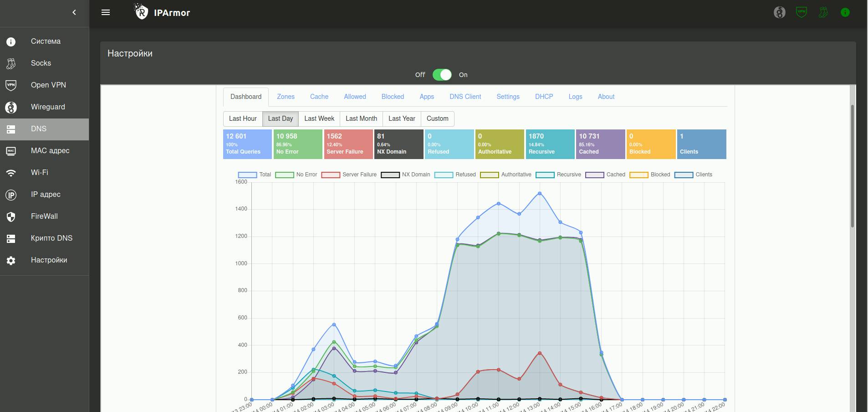Click the Wi-Fi icon in the sidebar
Image resolution: width=868 pixels, height=412 pixels.
click(x=11, y=173)
